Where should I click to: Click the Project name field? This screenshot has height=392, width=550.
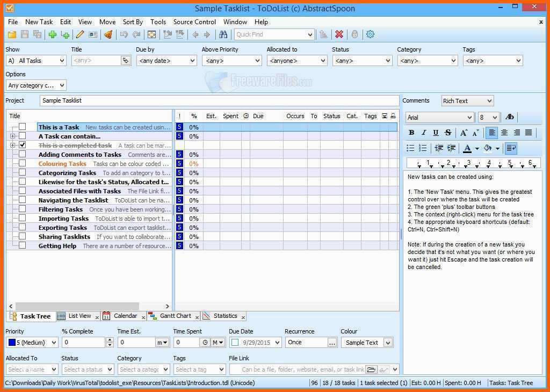pos(219,100)
